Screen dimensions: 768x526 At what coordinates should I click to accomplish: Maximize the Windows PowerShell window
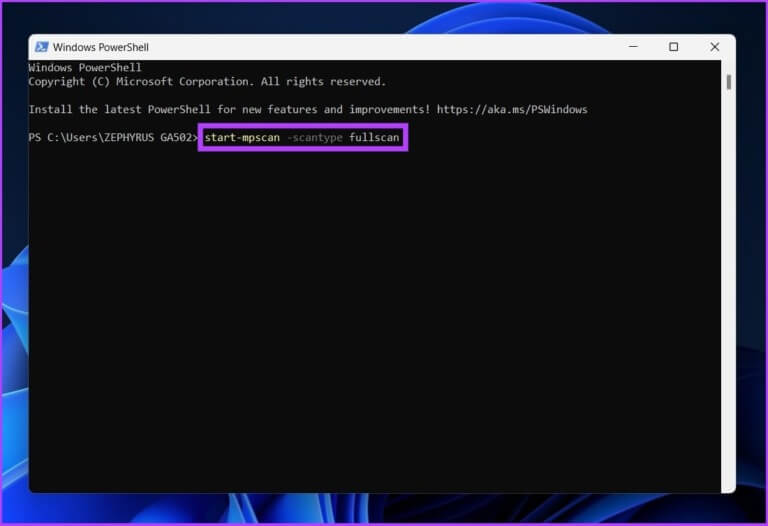[x=673, y=47]
